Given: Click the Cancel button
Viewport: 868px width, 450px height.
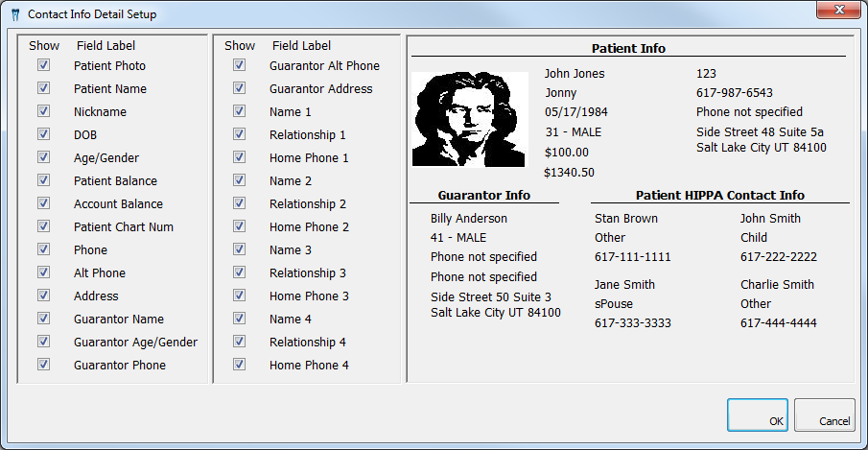Looking at the screenshot, I should click(825, 414).
